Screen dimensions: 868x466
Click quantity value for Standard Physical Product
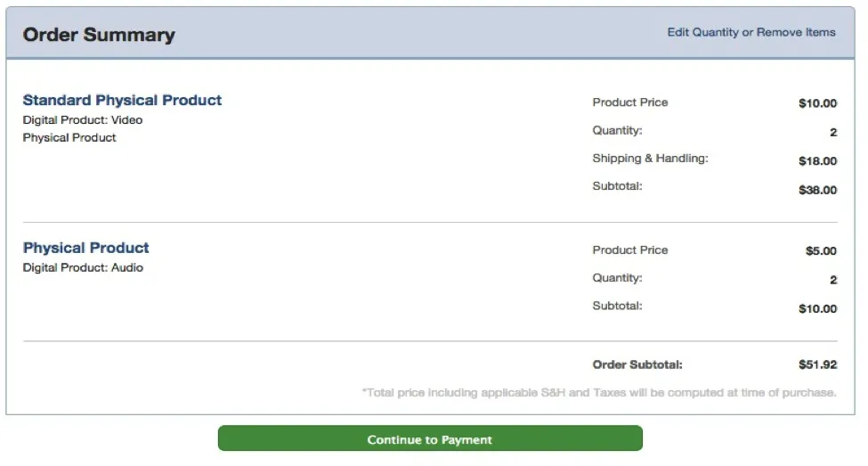(x=833, y=132)
